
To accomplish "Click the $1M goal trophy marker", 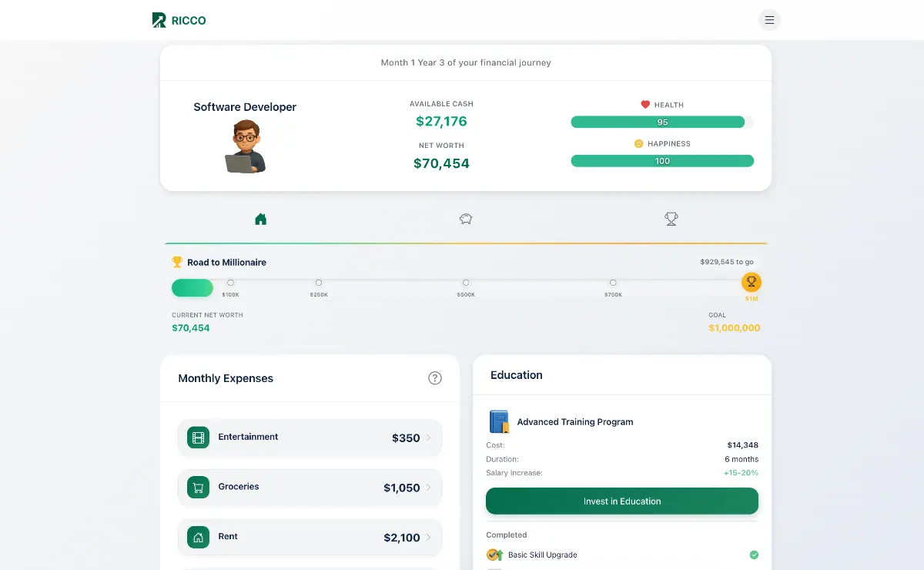I will pyautogui.click(x=752, y=282).
